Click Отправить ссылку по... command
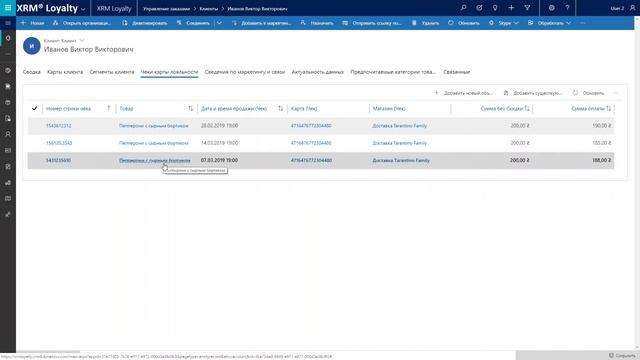Viewport: 640px width, 360px height. pos(372,23)
